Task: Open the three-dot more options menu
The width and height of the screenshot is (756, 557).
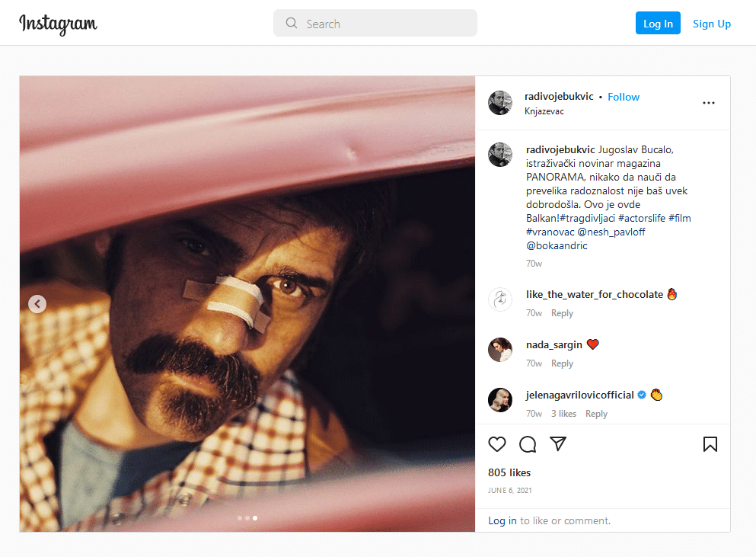Action: tap(708, 103)
